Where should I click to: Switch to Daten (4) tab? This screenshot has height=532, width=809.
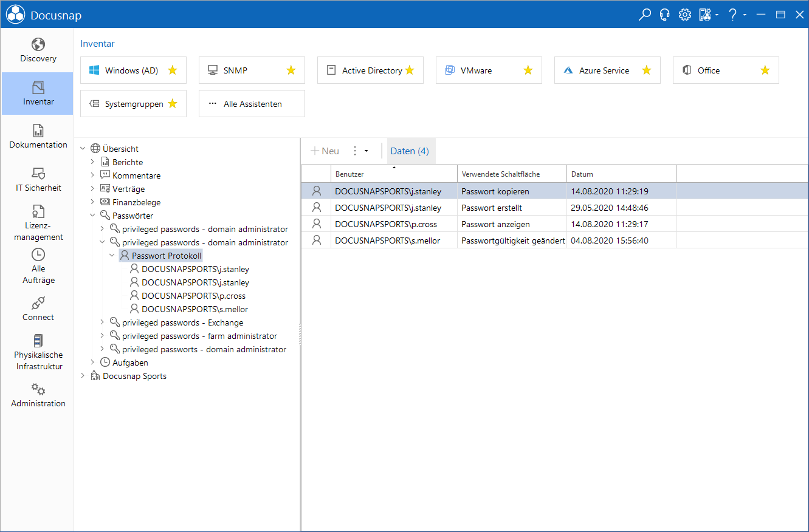tap(410, 151)
